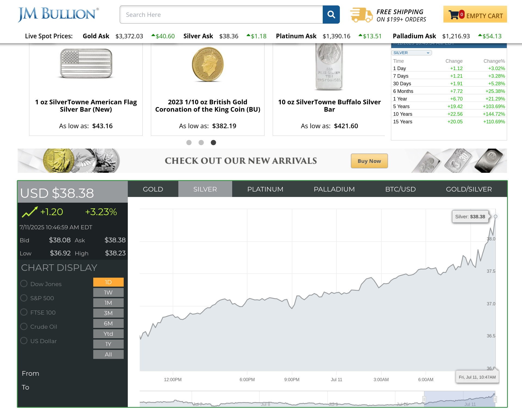The height and width of the screenshot is (420, 522).
Task: Click the JM Bullion logo
Action: pyautogui.click(x=58, y=14)
